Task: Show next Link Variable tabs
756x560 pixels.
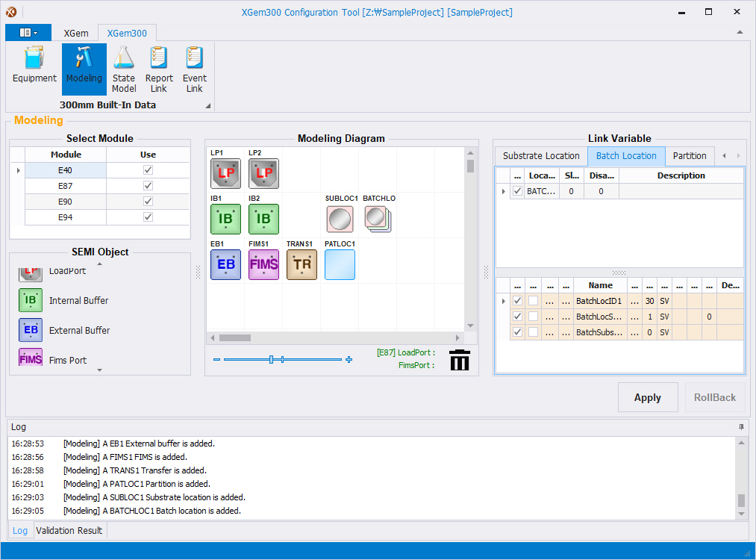Action: pos(738,156)
